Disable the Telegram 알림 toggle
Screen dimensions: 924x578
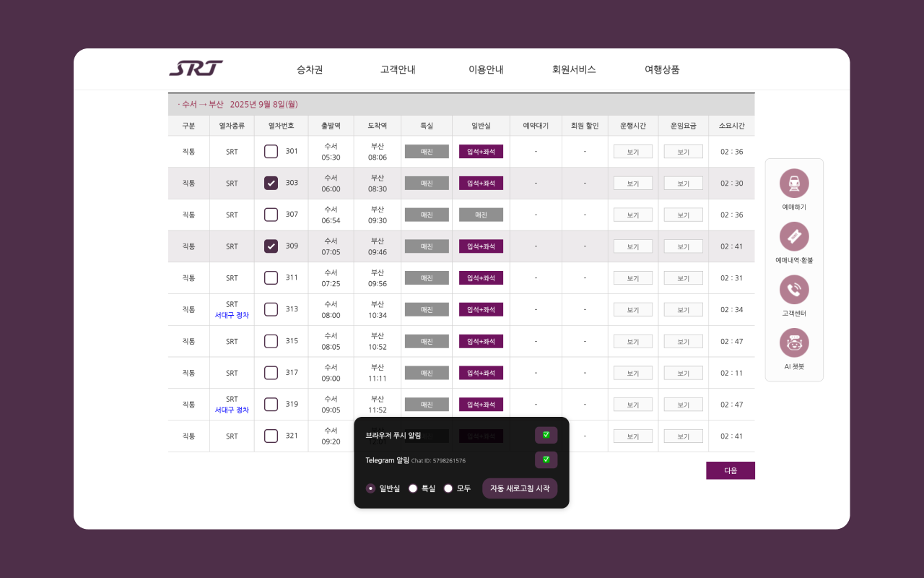546,460
